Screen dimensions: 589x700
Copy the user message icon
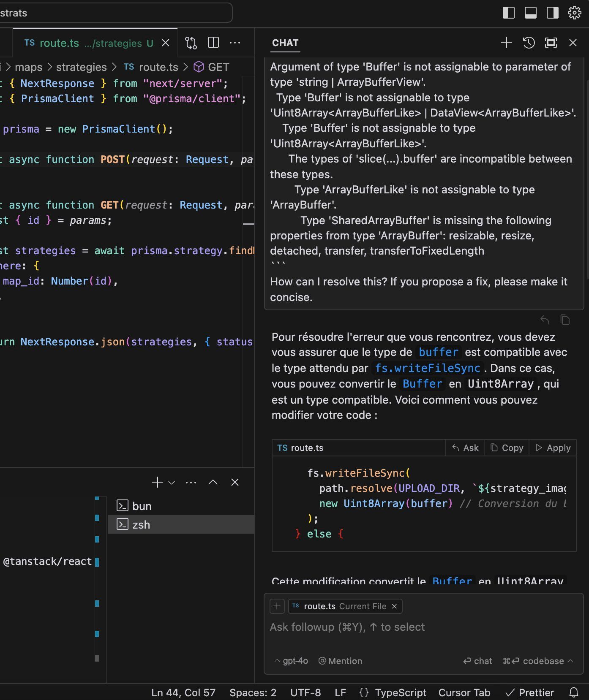click(x=565, y=320)
